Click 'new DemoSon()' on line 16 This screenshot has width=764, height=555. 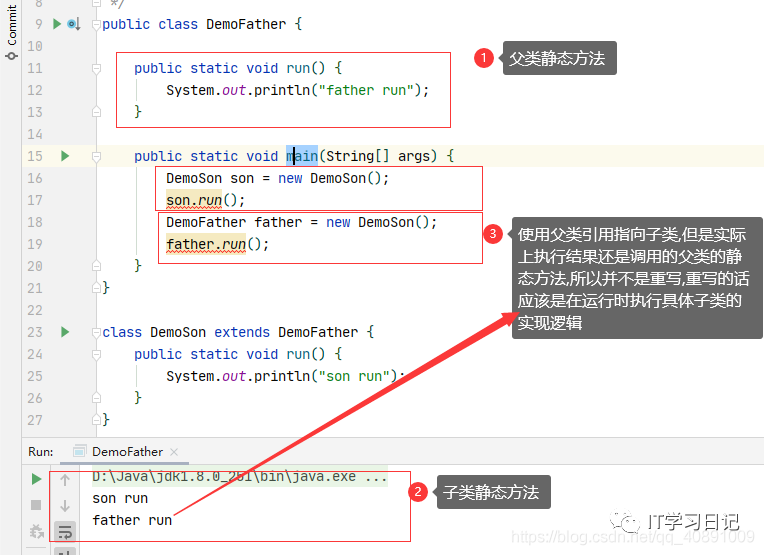(330, 178)
